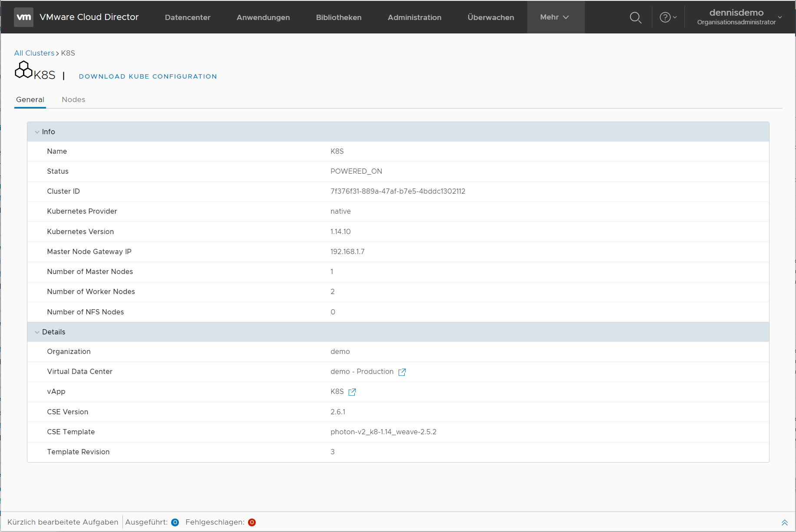This screenshot has height=532, width=796.
Task: Click Master Node Gateway IP 192.168.1.7
Action: 347,252
